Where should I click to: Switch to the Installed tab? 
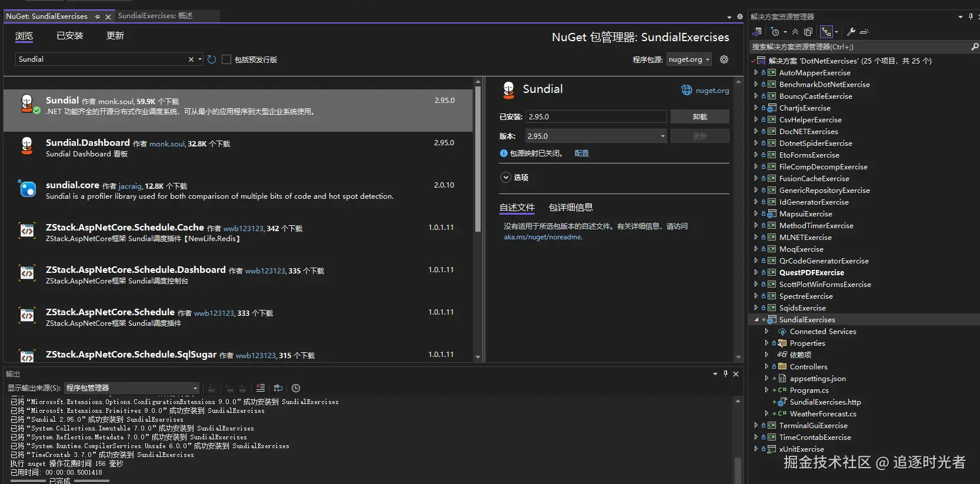pos(70,36)
